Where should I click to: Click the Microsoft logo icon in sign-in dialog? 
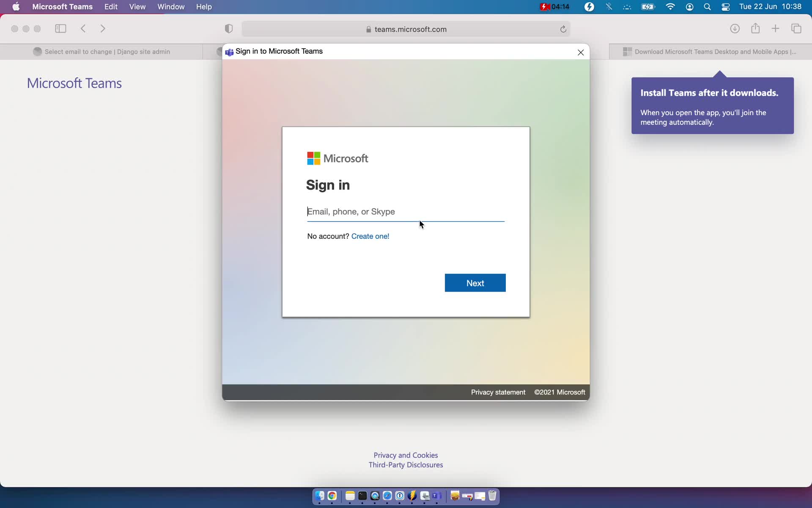(x=313, y=158)
